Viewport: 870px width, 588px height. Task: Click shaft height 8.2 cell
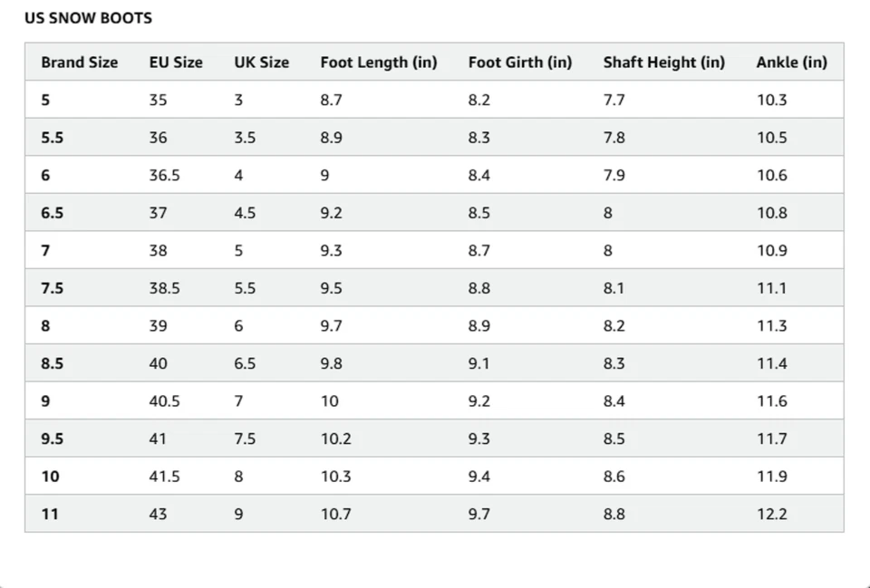tap(614, 325)
